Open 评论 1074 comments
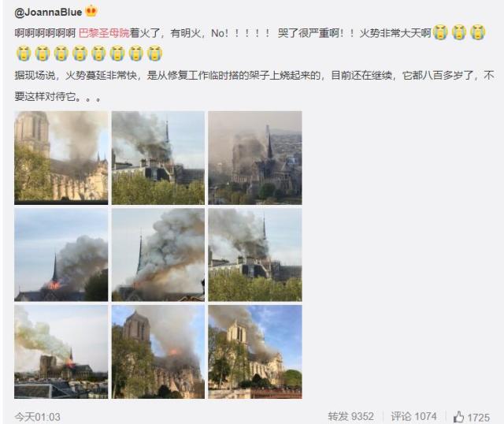This screenshot has width=504, height=424. 413,417
